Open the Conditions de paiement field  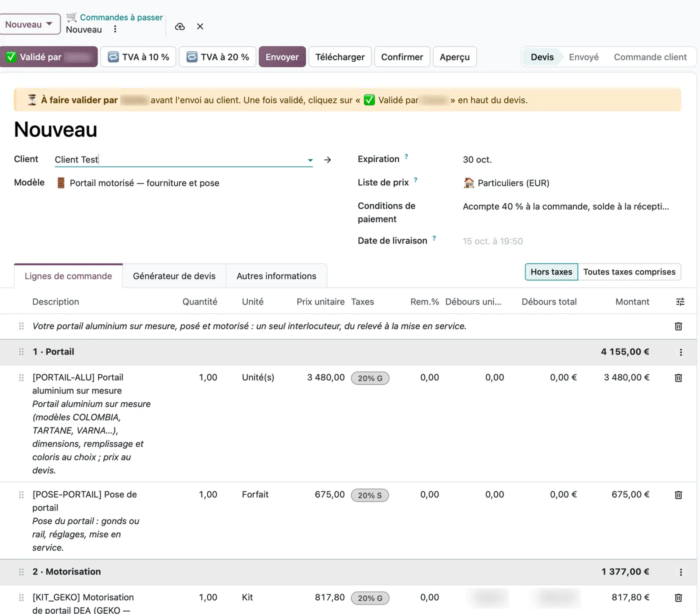tap(566, 206)
